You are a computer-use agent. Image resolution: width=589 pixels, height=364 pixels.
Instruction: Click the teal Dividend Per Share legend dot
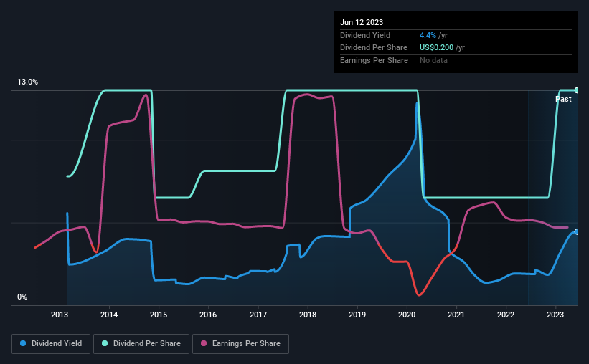[105, 343]
